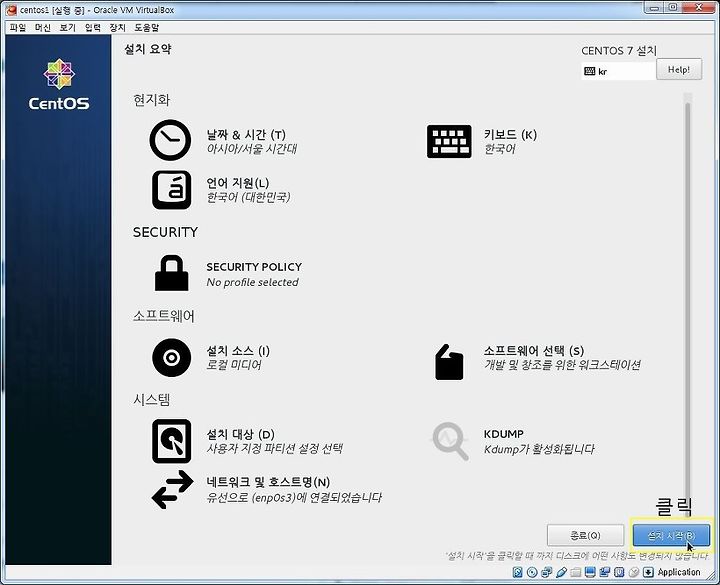Open the 파일 menu
The height and width of the screenshot is (585, 720).
click(x=18, y=28)
